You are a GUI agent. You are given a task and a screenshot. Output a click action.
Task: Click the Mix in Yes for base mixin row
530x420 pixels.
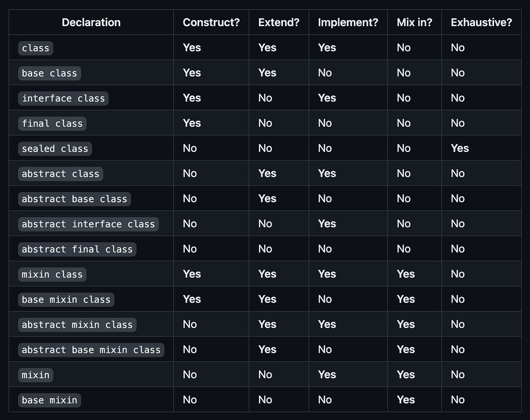coord(406,400)
